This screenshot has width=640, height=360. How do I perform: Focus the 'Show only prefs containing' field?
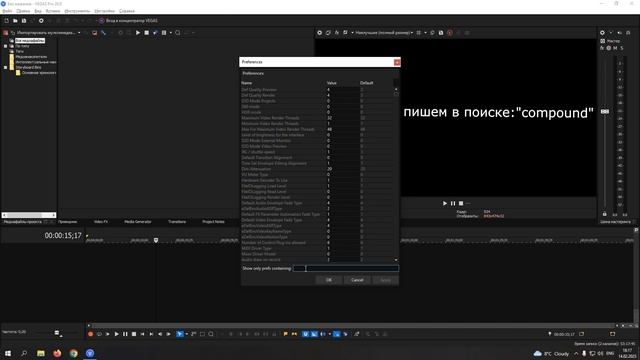(x=346, y=269)
